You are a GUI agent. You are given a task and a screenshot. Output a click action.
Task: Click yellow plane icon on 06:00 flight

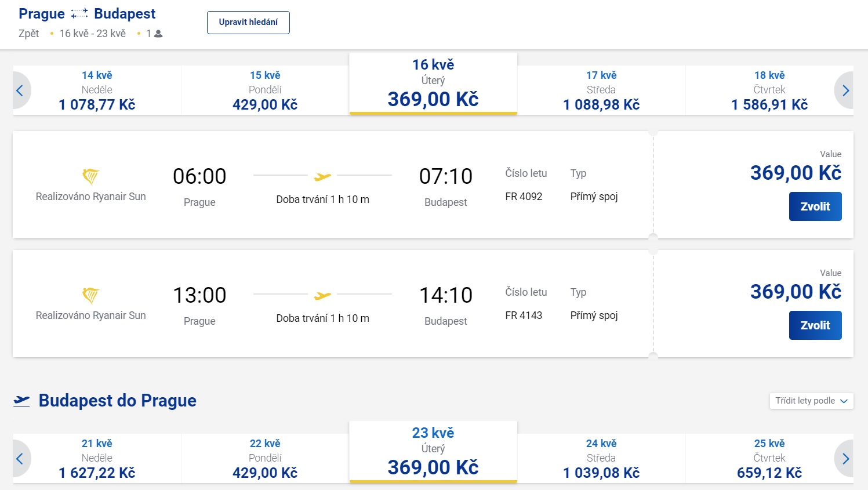[322, 176]
